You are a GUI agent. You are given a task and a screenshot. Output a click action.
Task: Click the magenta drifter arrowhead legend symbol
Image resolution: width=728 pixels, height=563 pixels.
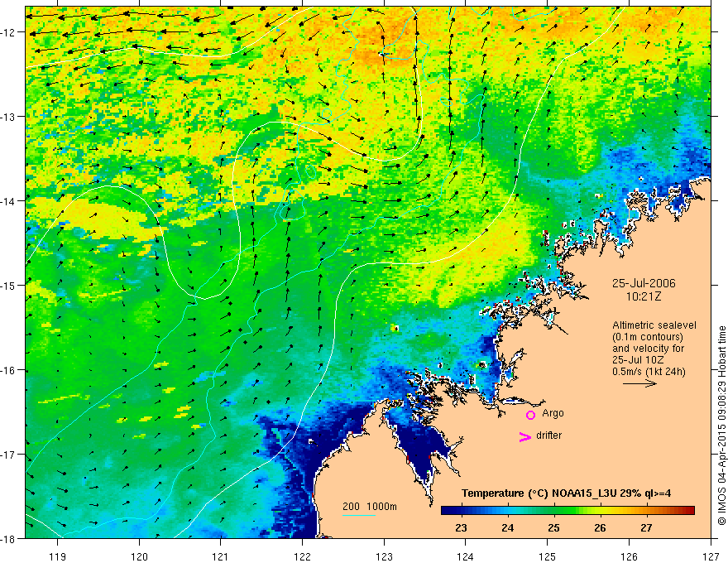pyautogui.click(x=525, y=436)
